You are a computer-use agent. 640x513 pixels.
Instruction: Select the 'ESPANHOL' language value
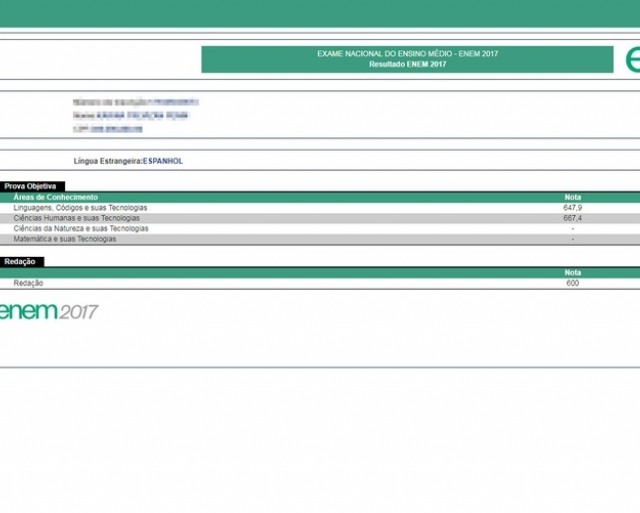[x=163, y=161]
